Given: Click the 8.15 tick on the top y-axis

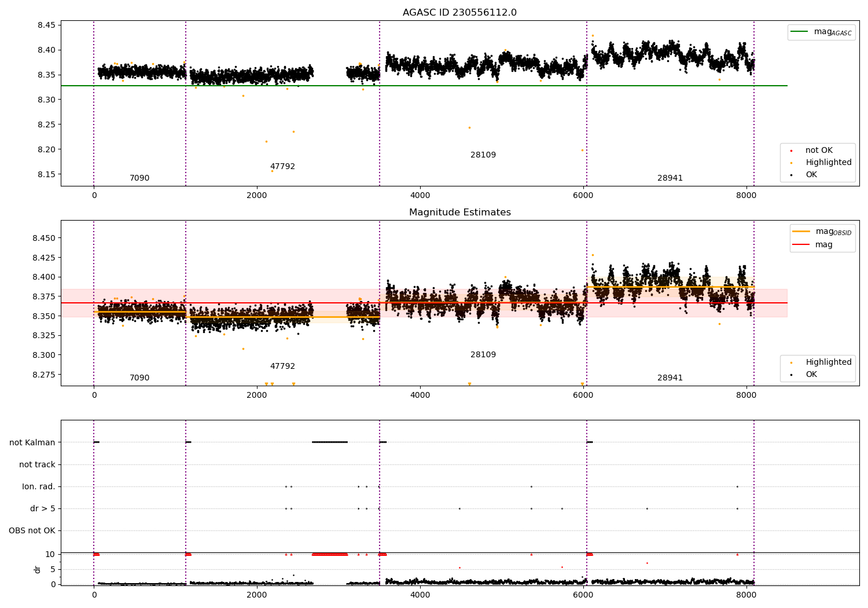Looking at the screenshot, I should [46, 174].
